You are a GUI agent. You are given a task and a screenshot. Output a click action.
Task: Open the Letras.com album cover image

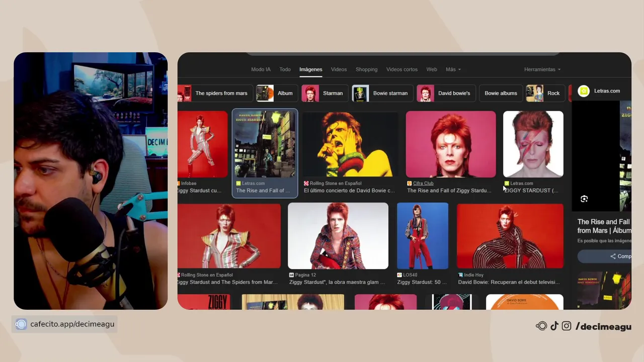pos(265,144)
